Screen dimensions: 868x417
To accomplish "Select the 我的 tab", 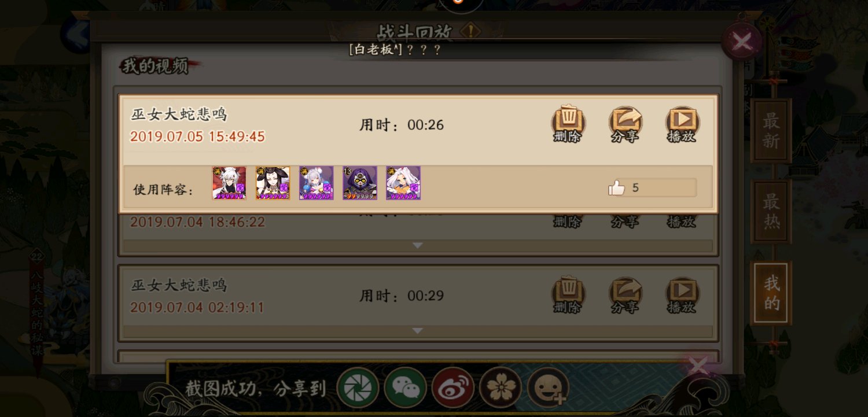I will [x=771, y=293].
